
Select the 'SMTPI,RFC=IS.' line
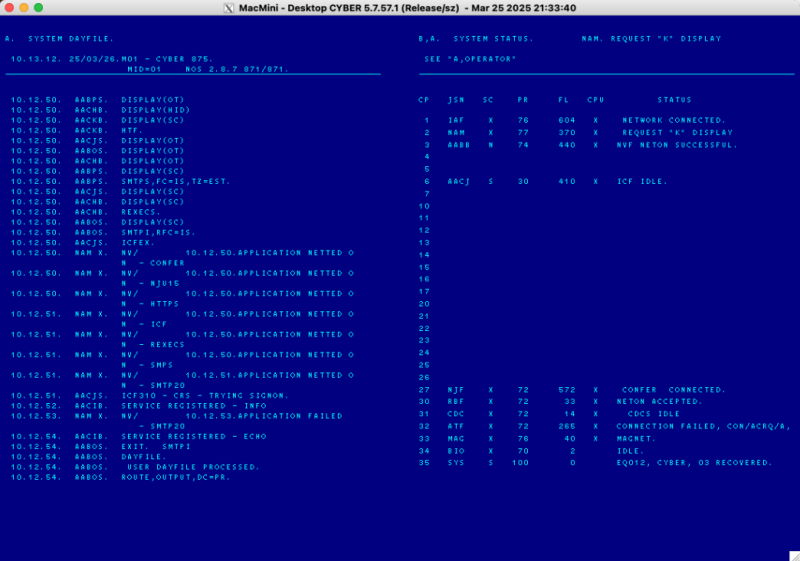tap(103, 233)
